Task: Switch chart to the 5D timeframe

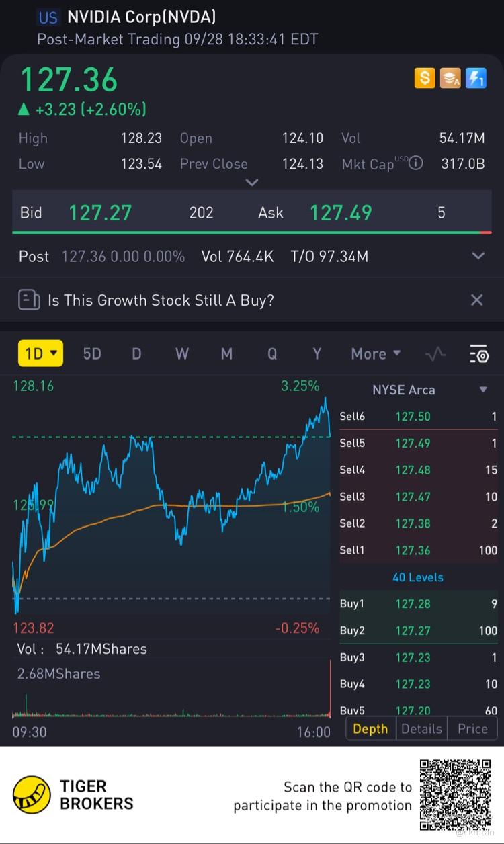Action: click(92, 353)
